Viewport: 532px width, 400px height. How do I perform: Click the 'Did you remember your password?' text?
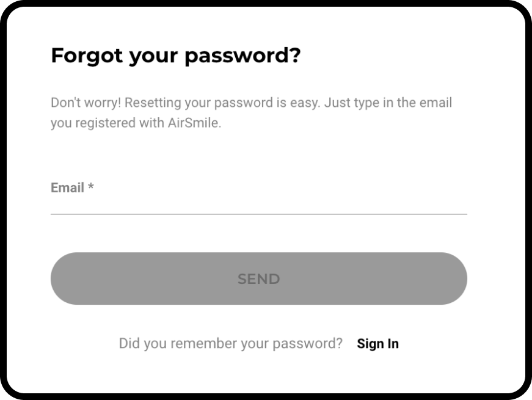[x=230, y=344]
